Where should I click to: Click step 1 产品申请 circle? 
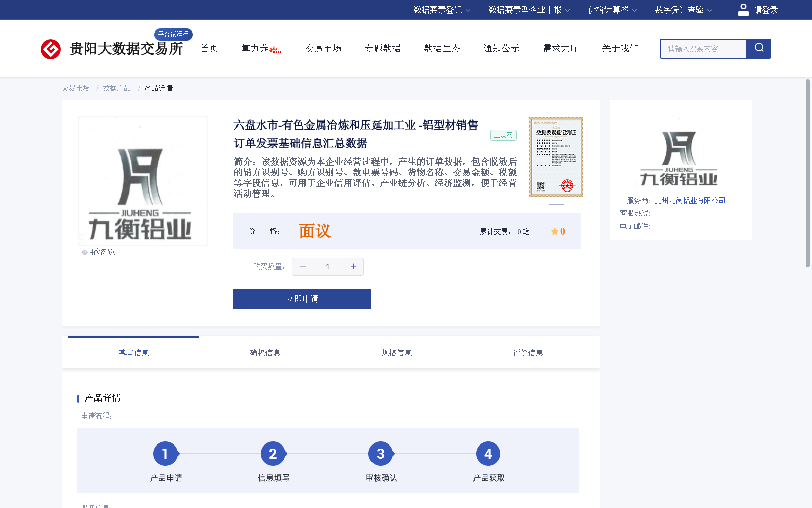[165, 454]
